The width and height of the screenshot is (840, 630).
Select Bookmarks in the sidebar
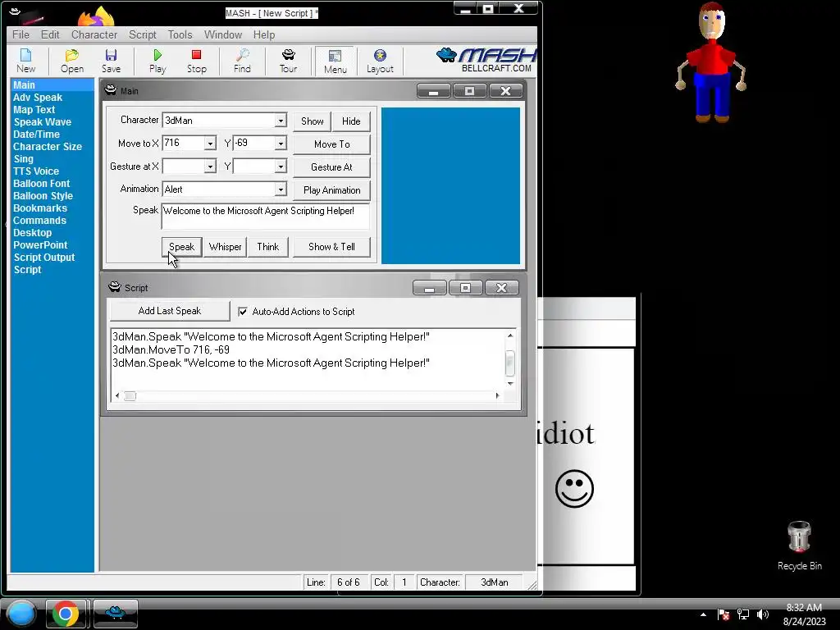(40, 208)
